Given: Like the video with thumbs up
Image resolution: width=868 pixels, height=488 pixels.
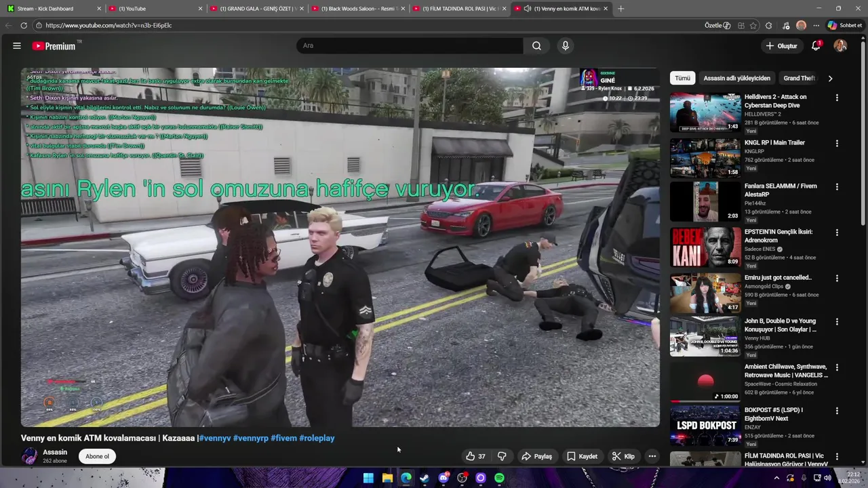Looking at the screenshot, I should (x=475, y=456).
